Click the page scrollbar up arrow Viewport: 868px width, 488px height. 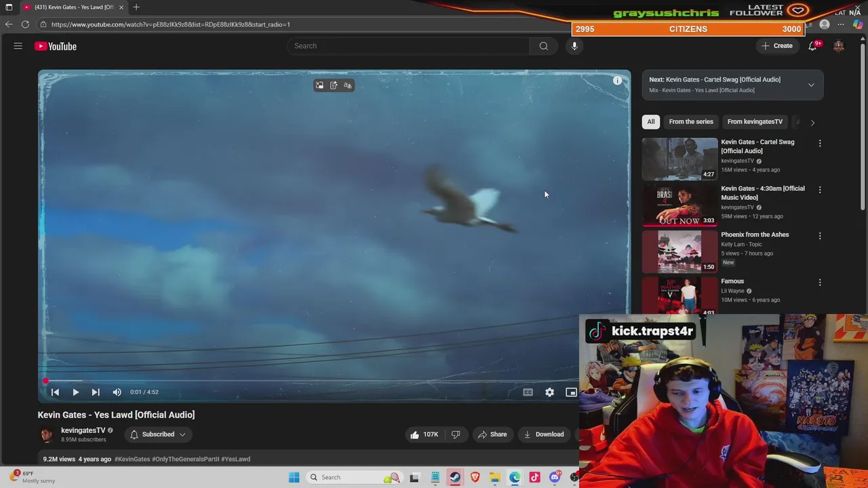863,38
